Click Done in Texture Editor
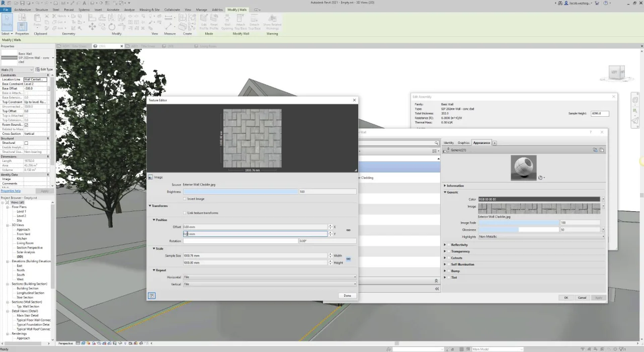Viewport: 644px width, 352px height. click(x=347, y=296)
